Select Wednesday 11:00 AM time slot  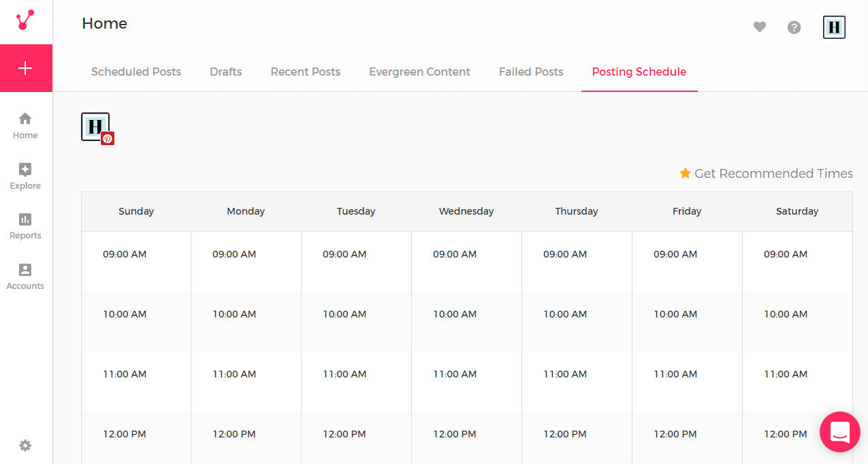(455, 374)
